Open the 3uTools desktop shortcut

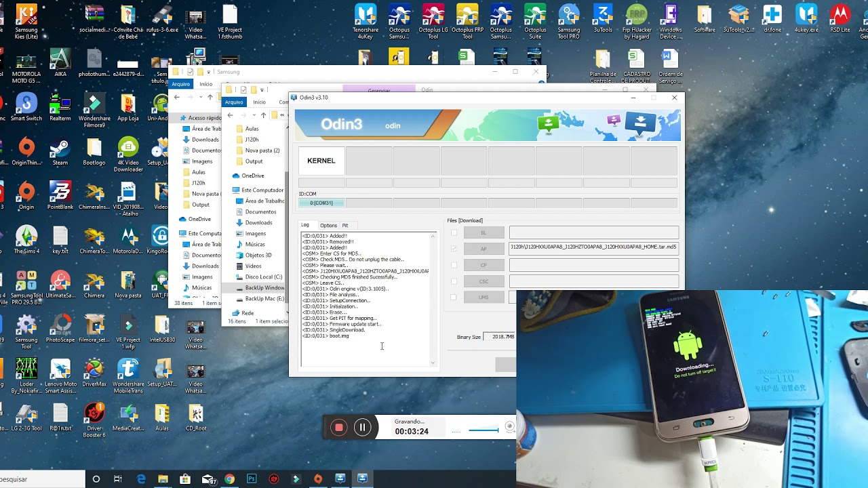click(603, 18)
